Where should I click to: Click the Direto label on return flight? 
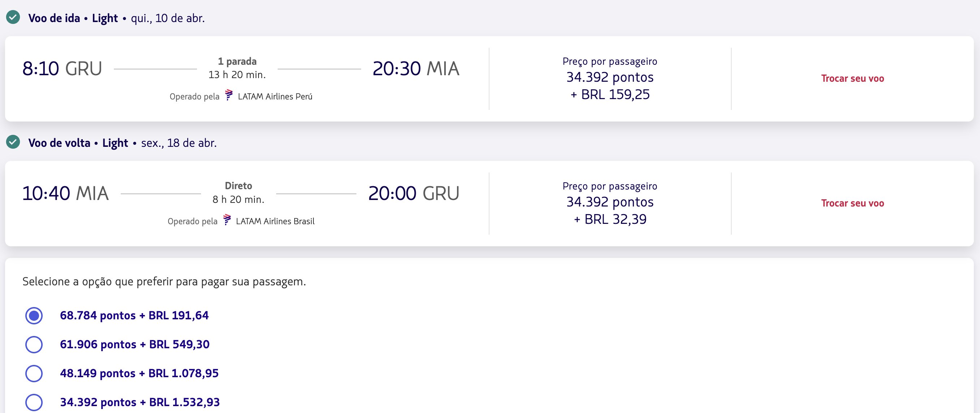point(239,186)
